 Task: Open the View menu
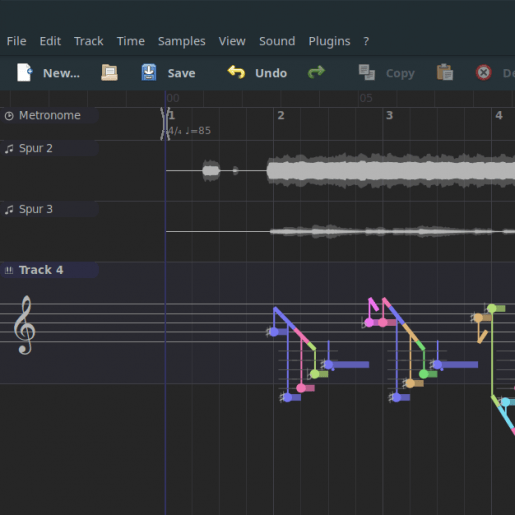232,41
